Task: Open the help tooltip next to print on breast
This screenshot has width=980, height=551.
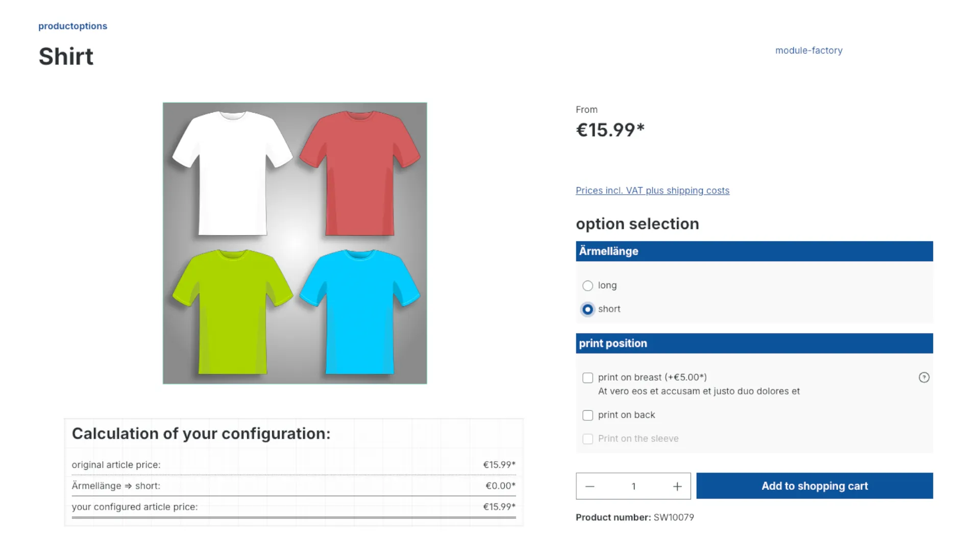Action: coord(924,378)
